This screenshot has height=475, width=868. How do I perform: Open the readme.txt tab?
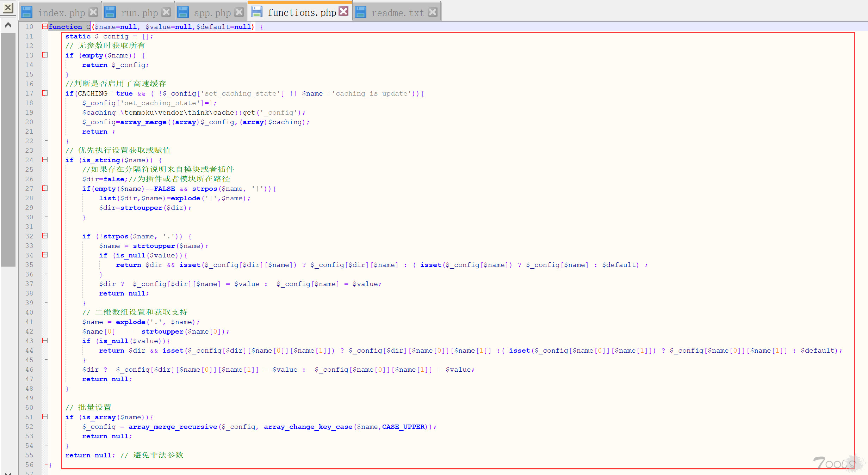point(398,13)
